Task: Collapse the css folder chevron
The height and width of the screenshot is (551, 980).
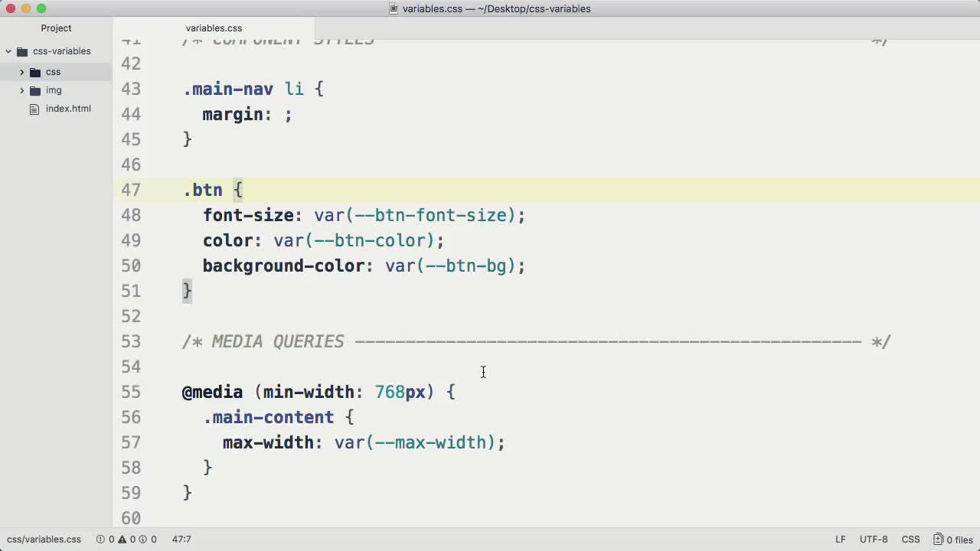Action: point(22,72)
